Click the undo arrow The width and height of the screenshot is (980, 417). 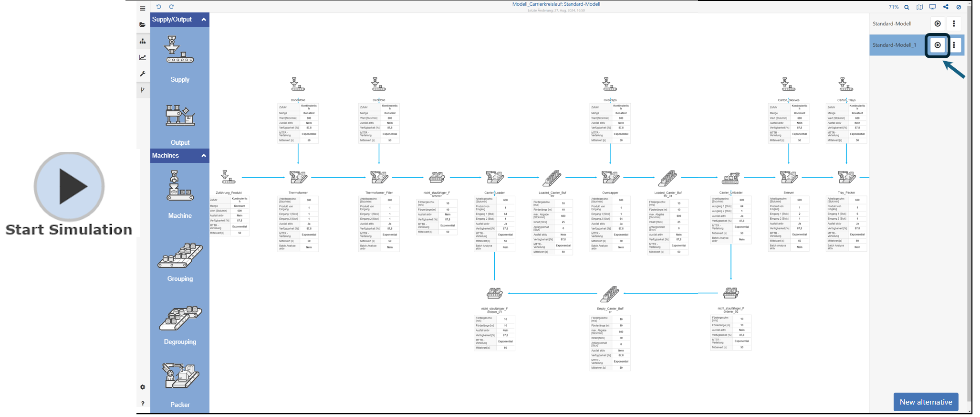(159, 7)
